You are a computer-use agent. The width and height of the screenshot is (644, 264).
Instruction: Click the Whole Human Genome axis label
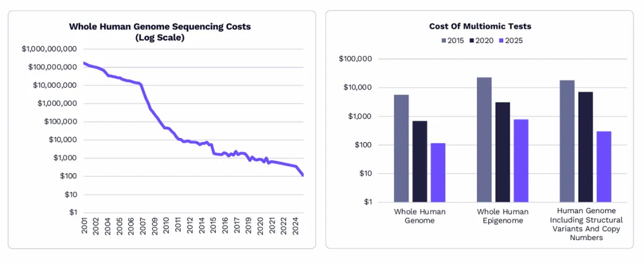coord(420,216)
